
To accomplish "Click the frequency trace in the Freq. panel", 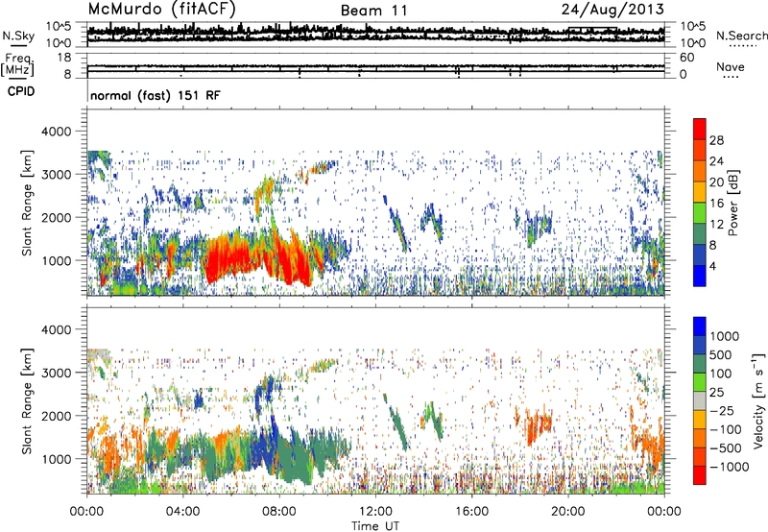I will point(375,66).
